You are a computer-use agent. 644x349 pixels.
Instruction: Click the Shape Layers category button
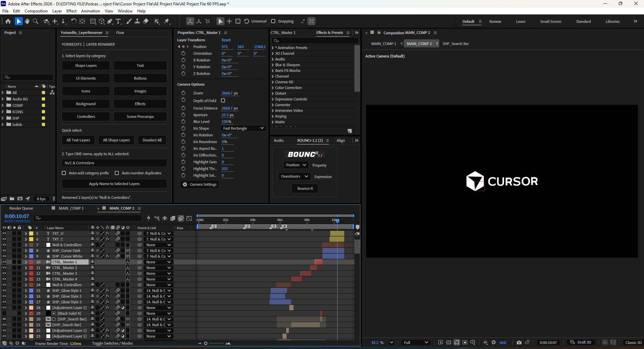[86, 66]
